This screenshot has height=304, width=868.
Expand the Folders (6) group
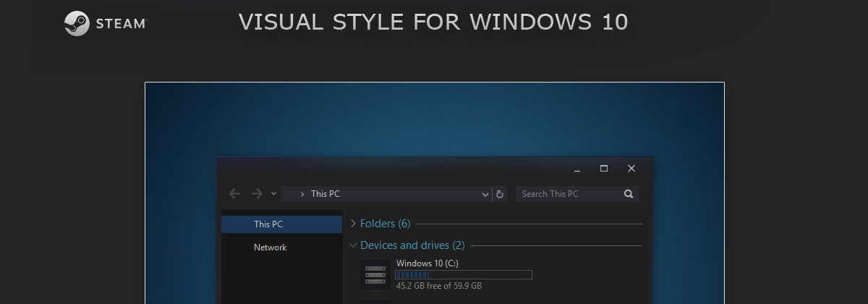click(x=353, y=224)
